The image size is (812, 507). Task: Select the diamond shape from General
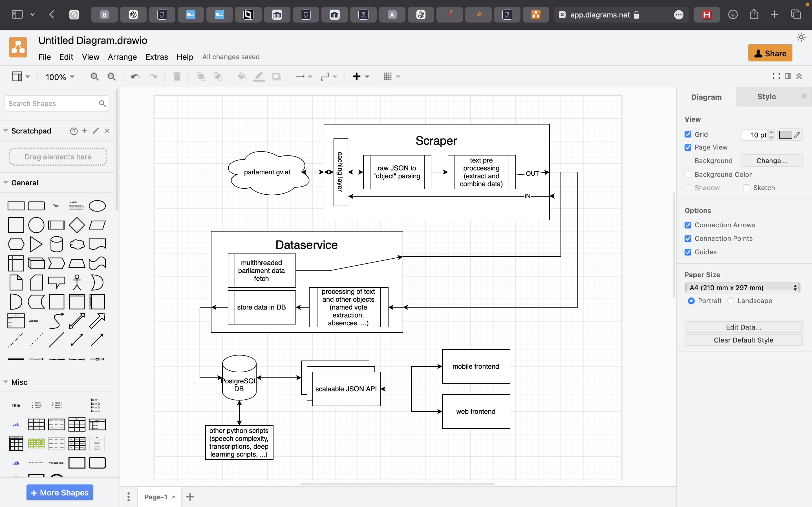[x=77, y=225]
